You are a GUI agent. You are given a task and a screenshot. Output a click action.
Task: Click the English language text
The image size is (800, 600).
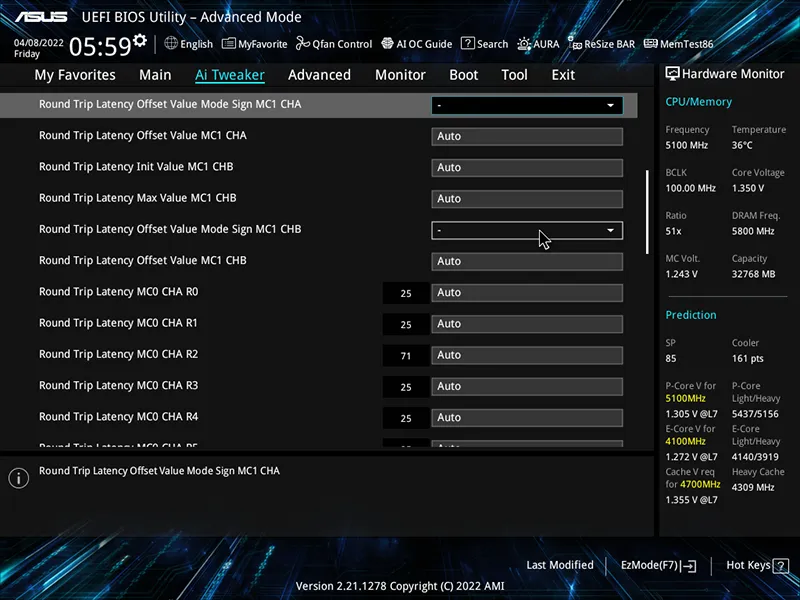point(196,44)
